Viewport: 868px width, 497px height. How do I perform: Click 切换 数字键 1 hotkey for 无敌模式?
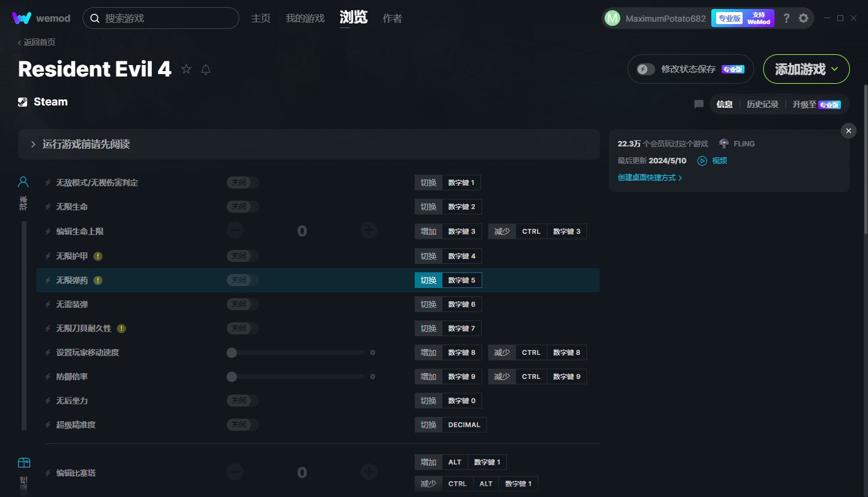click(448, 183)
